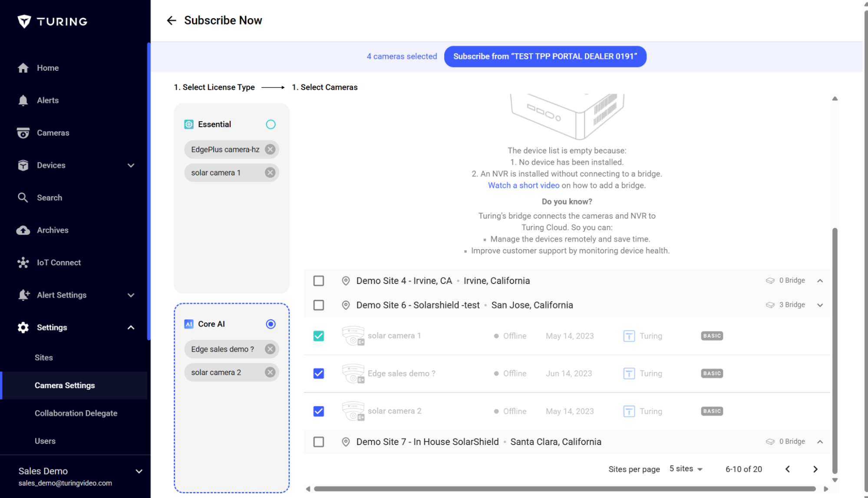868x498 pixels.
Task: Collapse the Settings submenu chevron
Action: click(x=131, y=327)
